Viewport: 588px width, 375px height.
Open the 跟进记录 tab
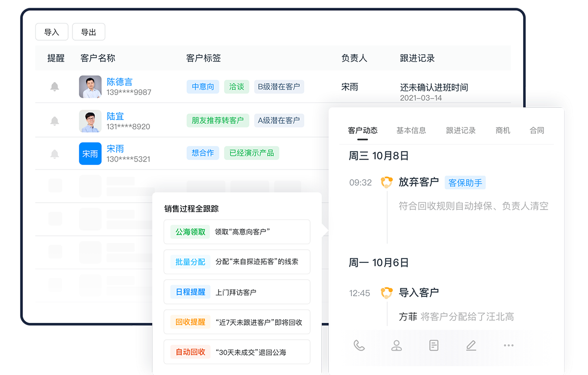[x=461, y=131]
